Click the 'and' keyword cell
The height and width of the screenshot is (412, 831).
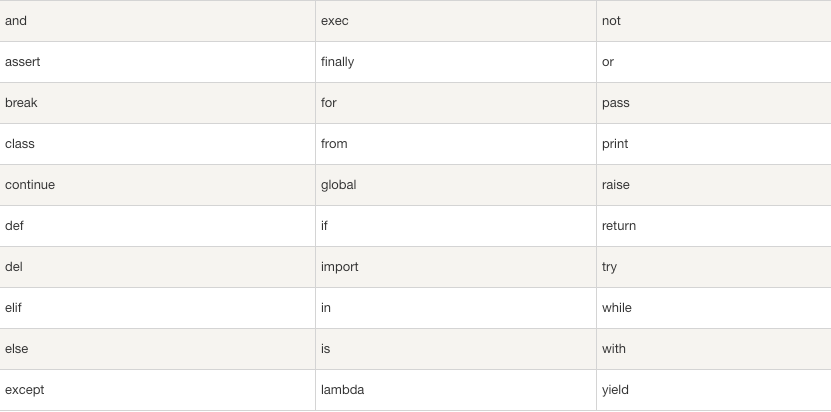click(16, 21)
